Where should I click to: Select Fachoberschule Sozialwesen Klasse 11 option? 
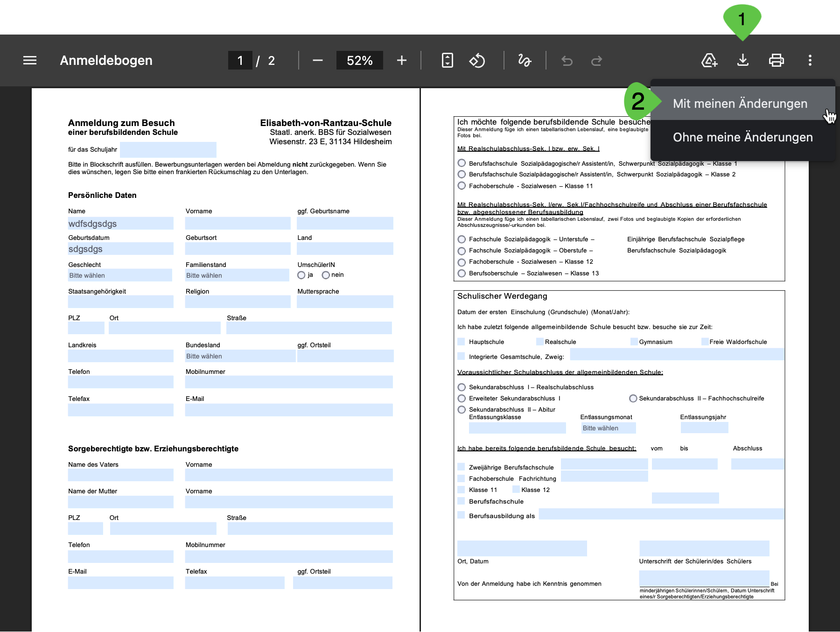pos(462,186)
